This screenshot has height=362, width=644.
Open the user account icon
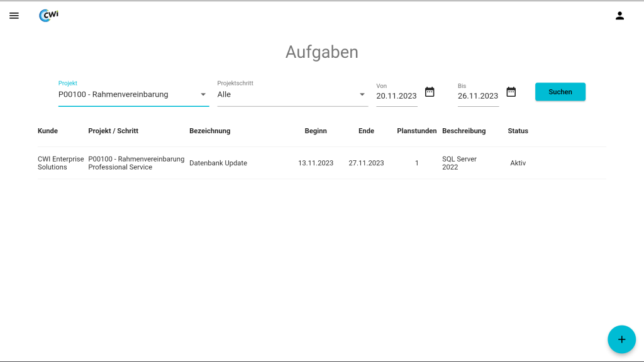pyautogui.click(x=619, y=16)
